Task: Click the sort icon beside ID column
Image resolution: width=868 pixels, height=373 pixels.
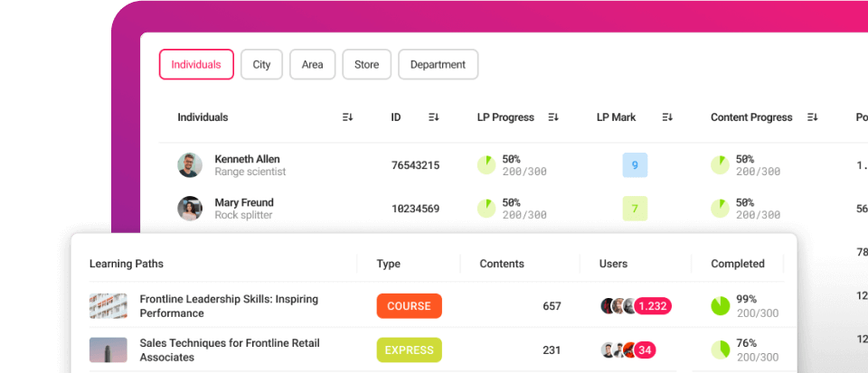Action: click(433, 117)
